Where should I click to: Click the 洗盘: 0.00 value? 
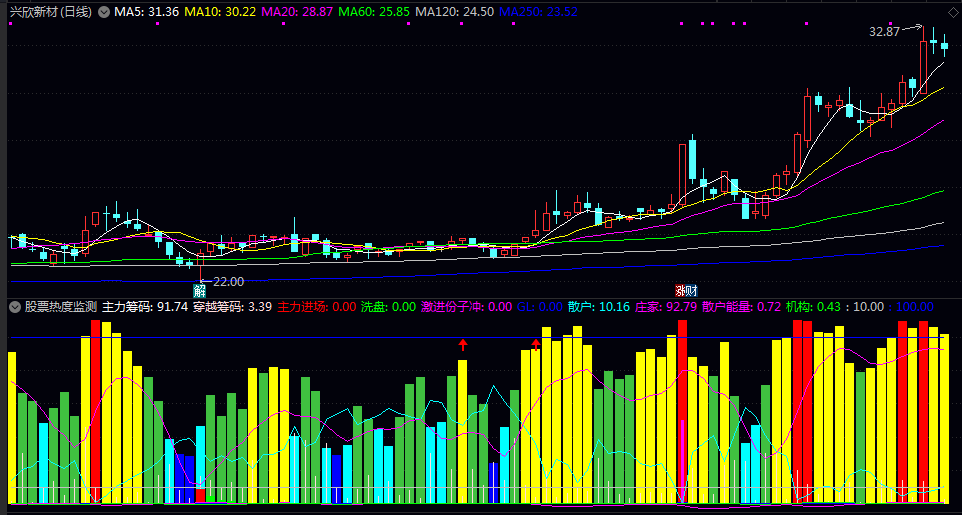[388, 308]
